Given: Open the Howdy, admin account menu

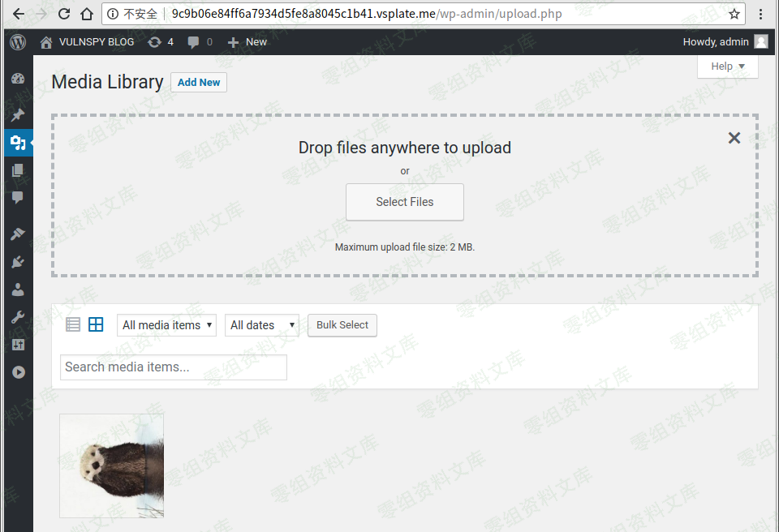Looking at the screenshot, I should (x=725, y=42).
